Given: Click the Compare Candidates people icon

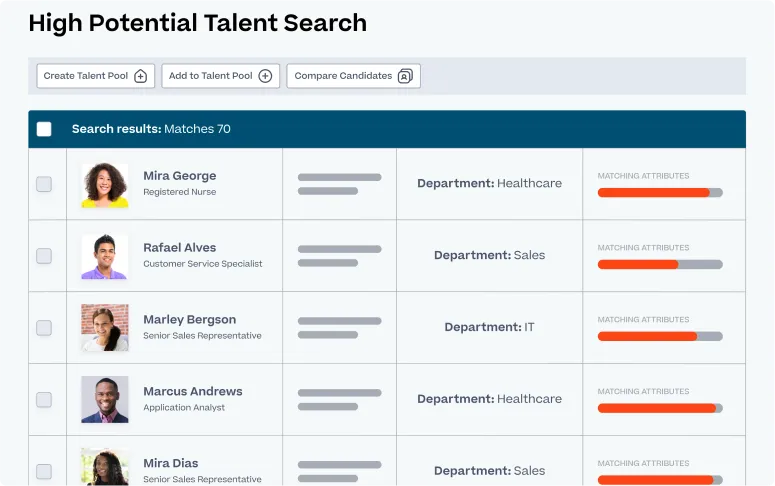Looking at the screenshot, I should point(405,76).
